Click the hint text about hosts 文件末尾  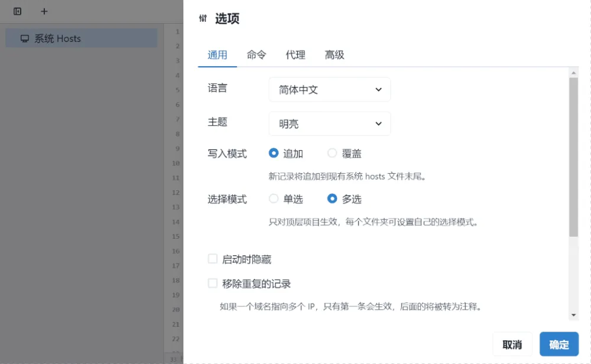(x=347, y=176)
